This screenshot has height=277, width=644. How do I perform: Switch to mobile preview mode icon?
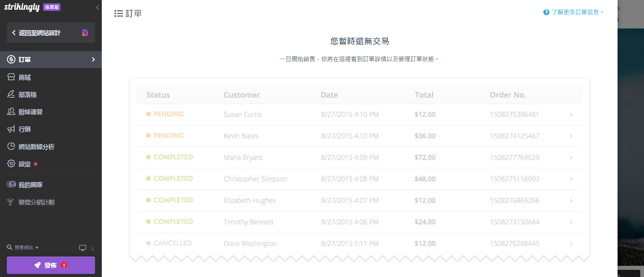(93, 248)
